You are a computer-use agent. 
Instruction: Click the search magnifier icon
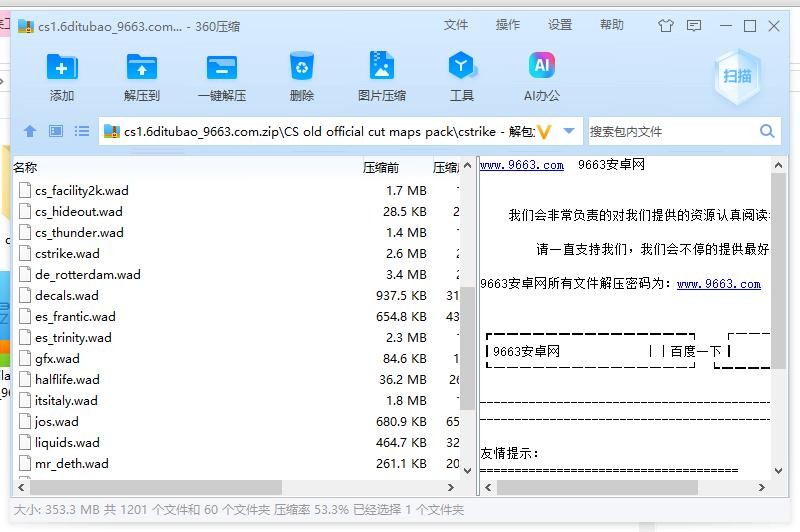(x=767, y=131)
